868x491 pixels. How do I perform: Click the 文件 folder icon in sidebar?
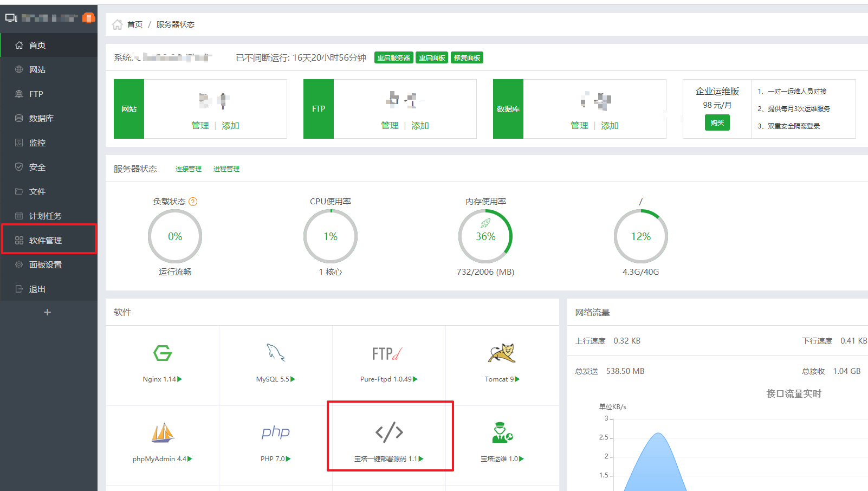[x=19, y=191]
